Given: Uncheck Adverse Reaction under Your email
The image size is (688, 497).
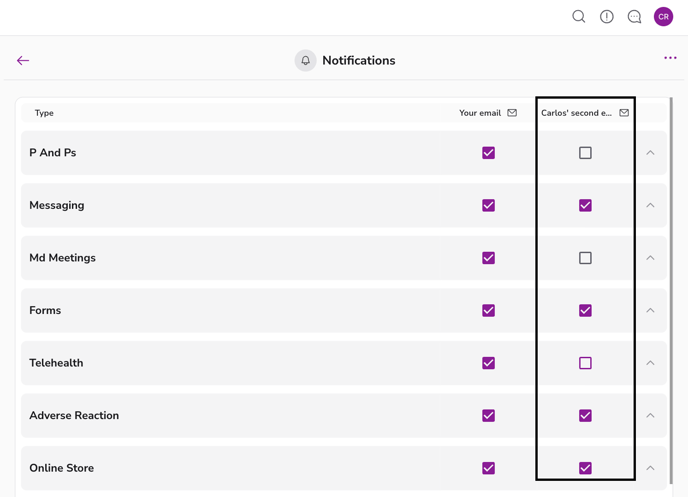Looking at the screenshot, I should [x=488, y=416].
